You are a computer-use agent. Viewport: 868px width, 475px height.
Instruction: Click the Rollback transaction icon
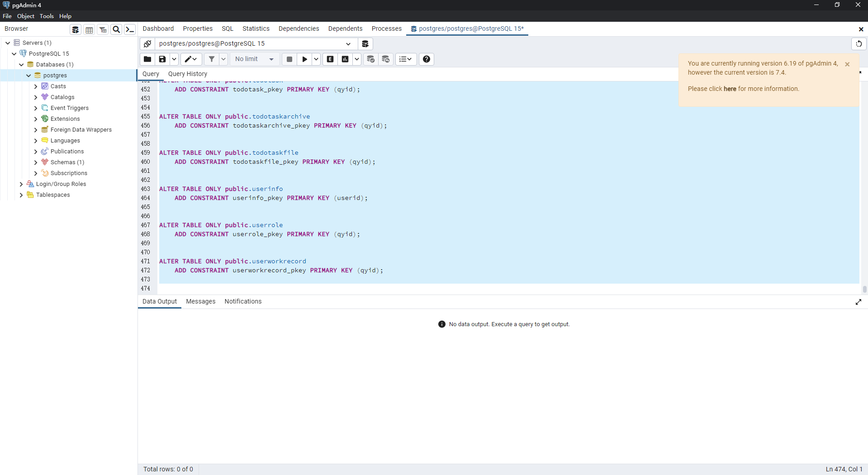pyautogui.click(x=385, y=59)
